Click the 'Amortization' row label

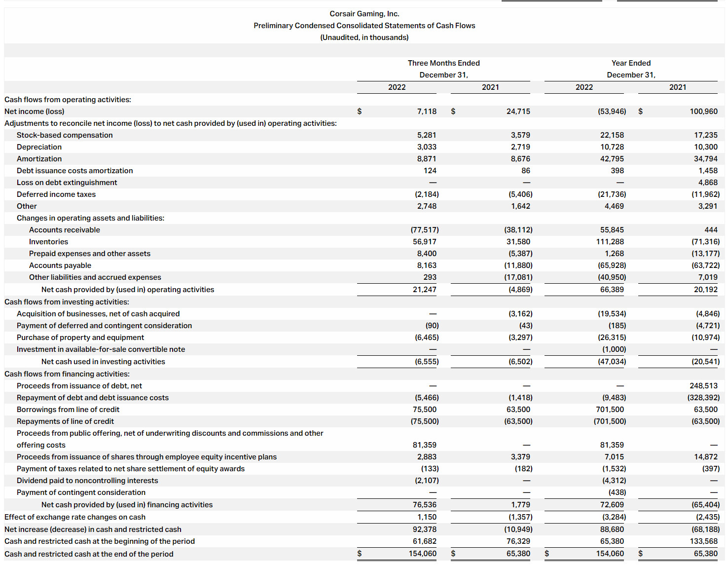(x=39, y=159)
